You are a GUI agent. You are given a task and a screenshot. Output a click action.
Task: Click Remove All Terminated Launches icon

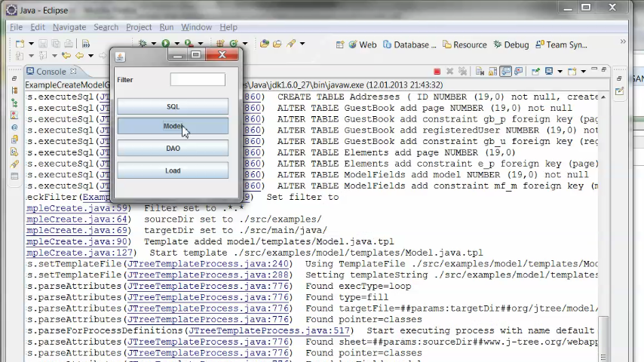pos(462,72)
